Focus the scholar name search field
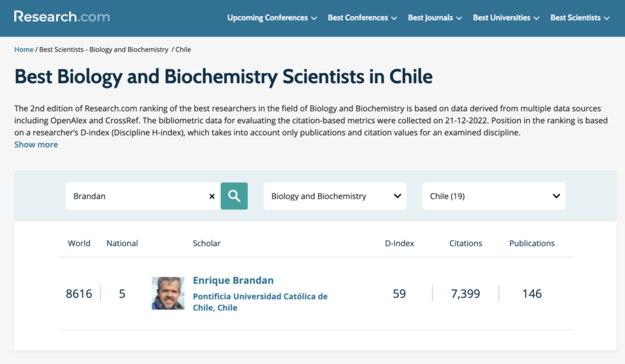Image resolution: width=625 pixels, height=364 pixels. [137, 196]
